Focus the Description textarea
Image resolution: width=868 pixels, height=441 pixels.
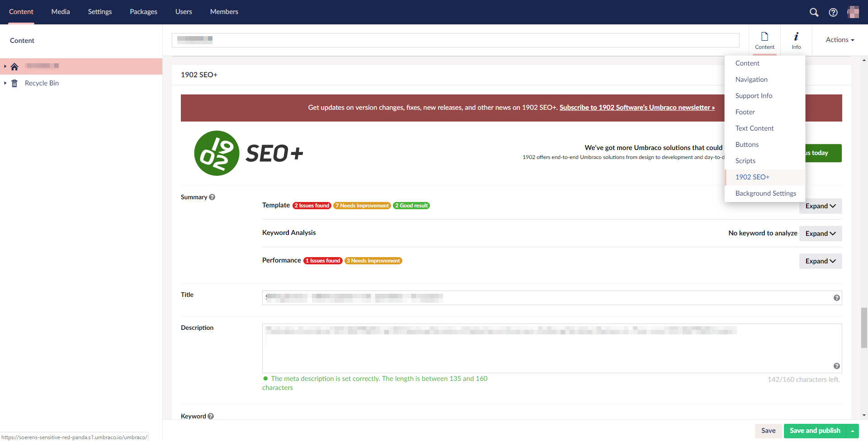coord(552,348)
